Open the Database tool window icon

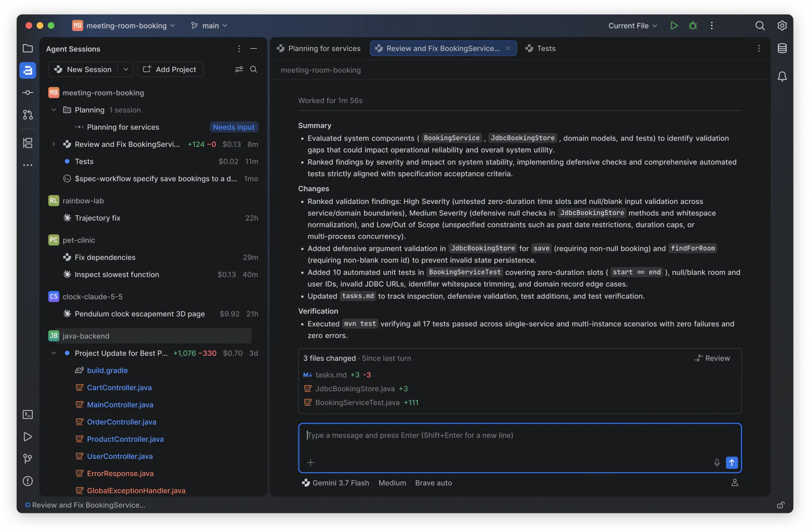tap(782, 48)
